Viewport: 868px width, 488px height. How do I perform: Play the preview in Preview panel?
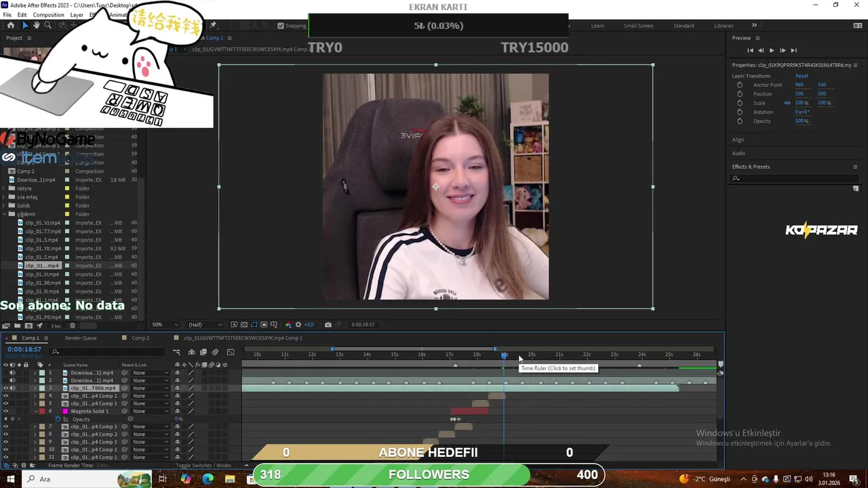(771, 50)
